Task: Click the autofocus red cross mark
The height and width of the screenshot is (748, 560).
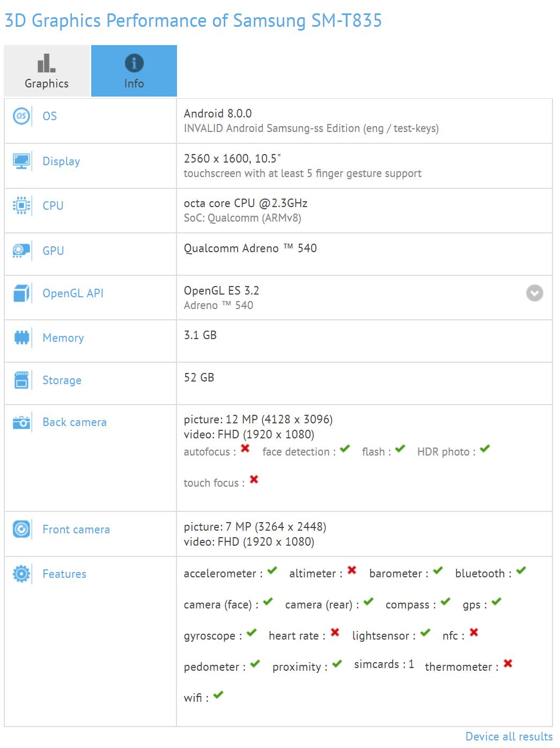Action: [x=245, y=448]
